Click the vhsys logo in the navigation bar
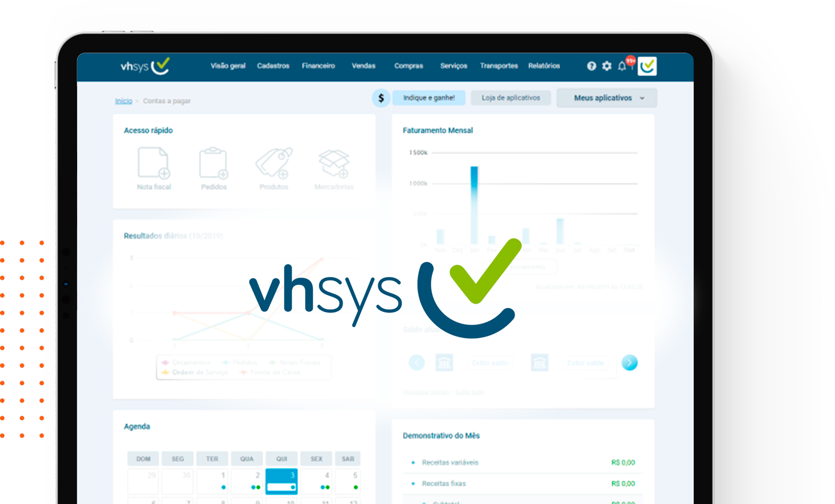The width and height of the screenshot is (835, 504). [145, 66]
